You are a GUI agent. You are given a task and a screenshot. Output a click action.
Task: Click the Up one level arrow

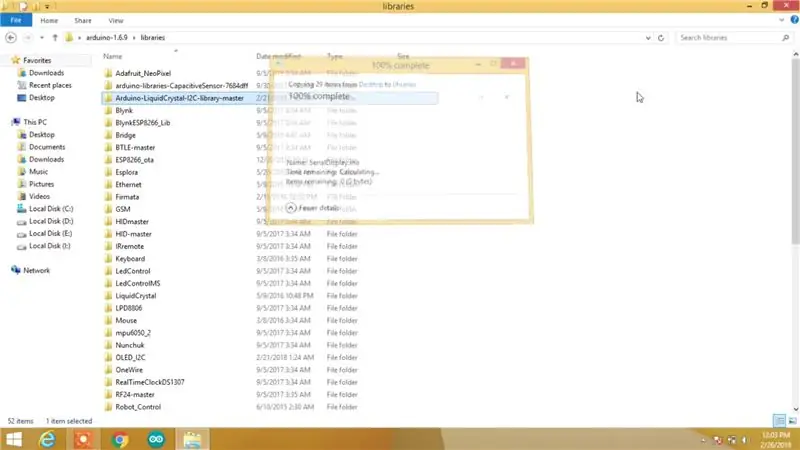(55, 38)
